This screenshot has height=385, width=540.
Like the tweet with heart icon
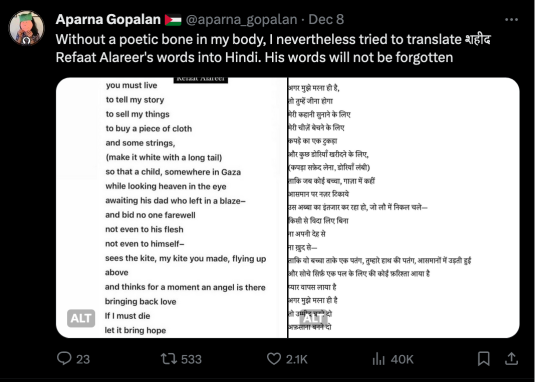click(x=276, y=361)
